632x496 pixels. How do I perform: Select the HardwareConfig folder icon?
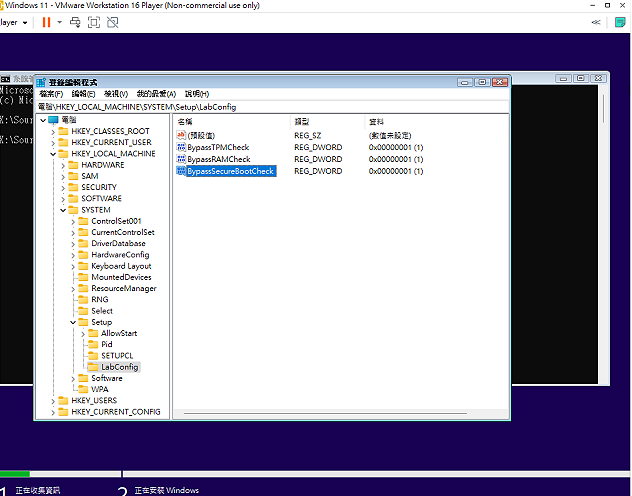coord(83,255)
